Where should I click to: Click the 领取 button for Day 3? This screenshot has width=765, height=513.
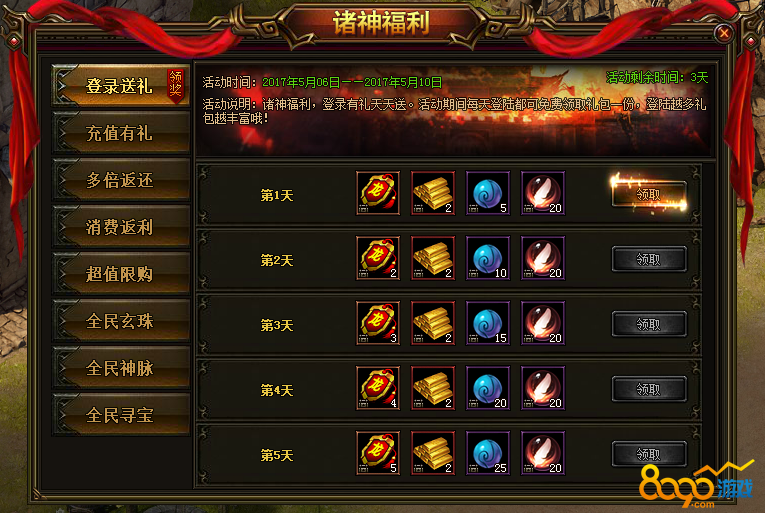(x=649, y=324)
